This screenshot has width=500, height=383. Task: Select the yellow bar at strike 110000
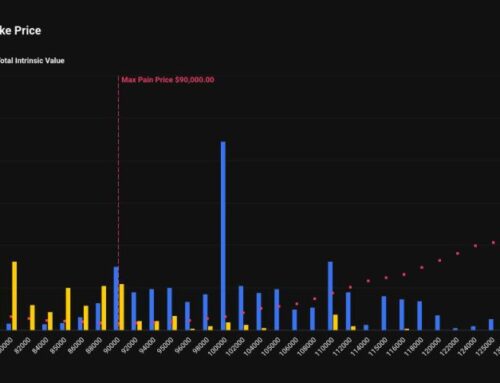335,322
